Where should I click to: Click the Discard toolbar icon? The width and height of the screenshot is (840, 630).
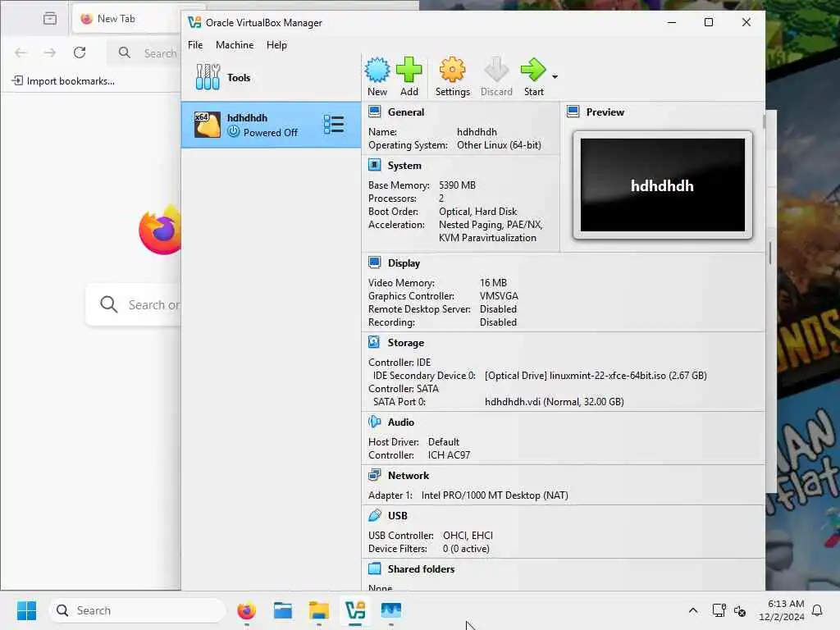tap(496, 71)
